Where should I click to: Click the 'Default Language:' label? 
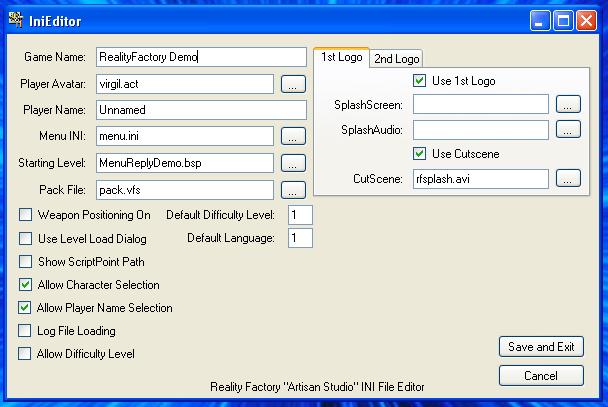click(x=231, y=238)
